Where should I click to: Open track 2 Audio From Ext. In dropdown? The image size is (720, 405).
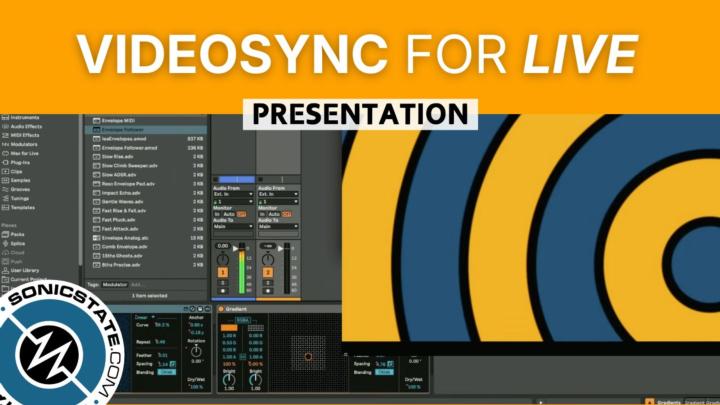(278, 194)
